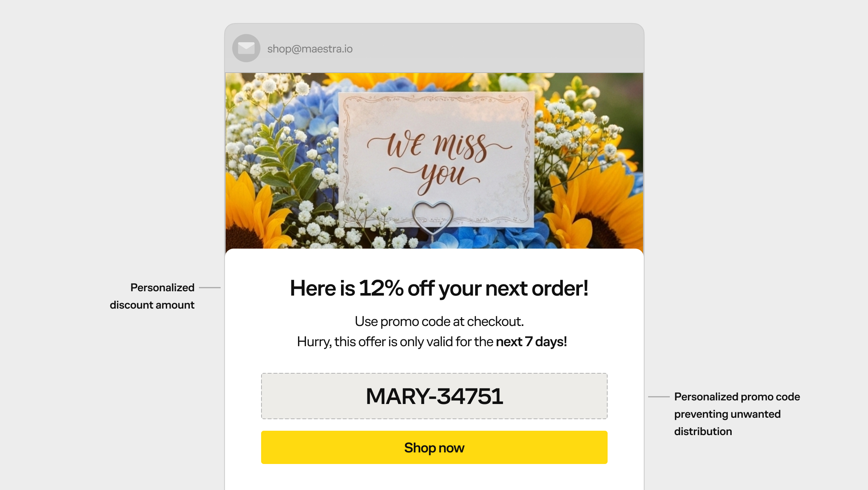Click the envelope avatar icon

246,48
